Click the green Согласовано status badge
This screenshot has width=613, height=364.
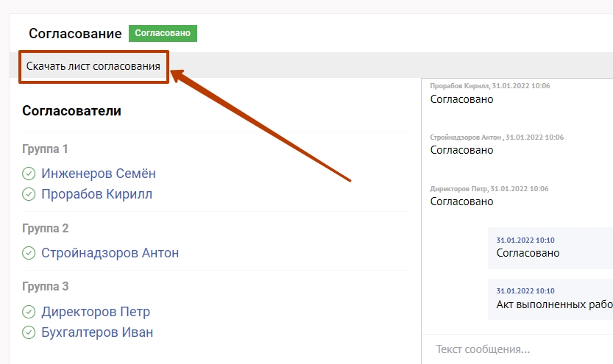click(x=163, y=33)
